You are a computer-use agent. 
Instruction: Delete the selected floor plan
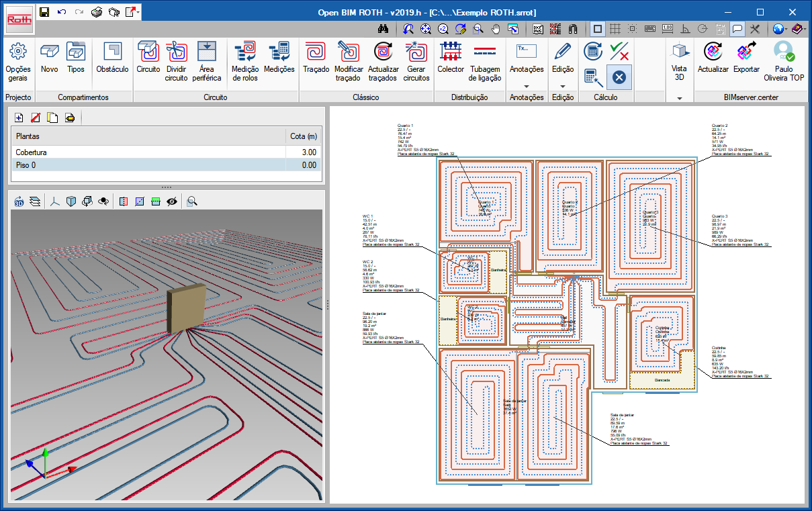coord(36,118)
